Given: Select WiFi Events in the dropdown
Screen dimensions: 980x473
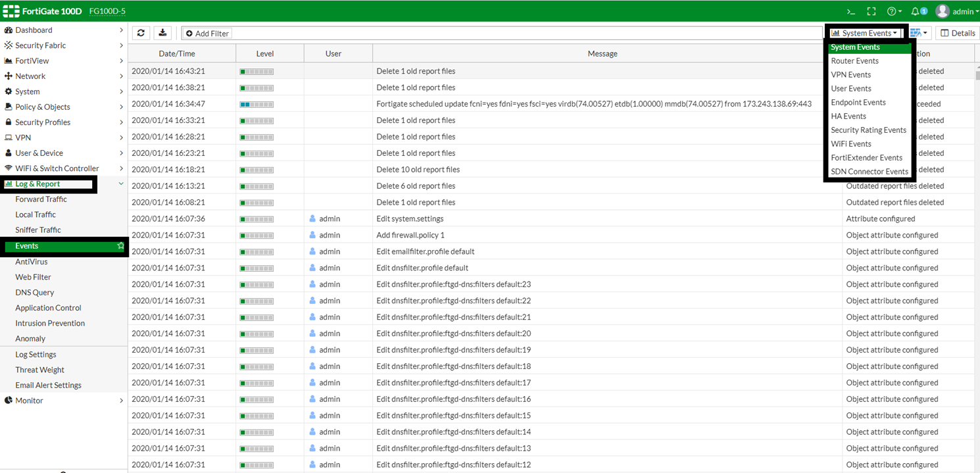Looking at the screenshot, I should 850,143.
